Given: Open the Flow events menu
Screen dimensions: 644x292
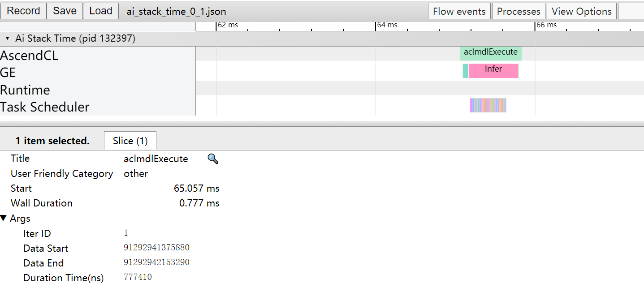Looking at the screenshot, I should coord(459,12).
